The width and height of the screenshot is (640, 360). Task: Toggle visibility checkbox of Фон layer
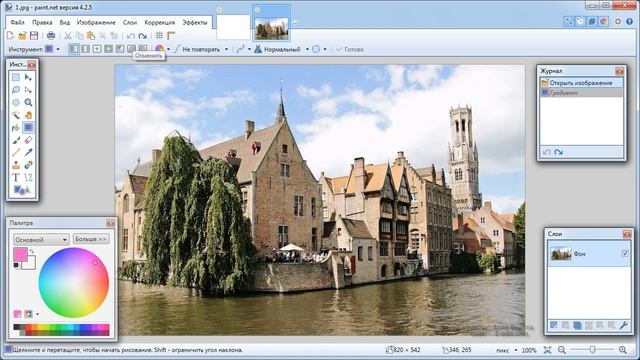point(625,253)
